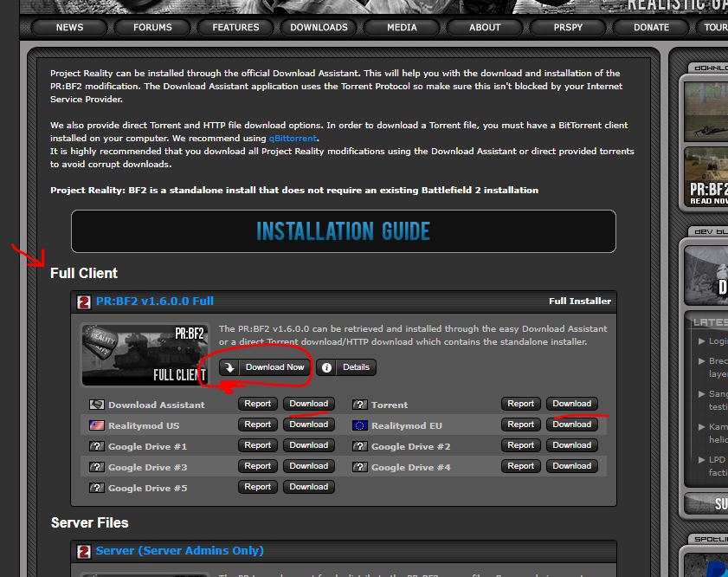Click the EU flag icon for Realitymod EU

[x=360, y=425]
